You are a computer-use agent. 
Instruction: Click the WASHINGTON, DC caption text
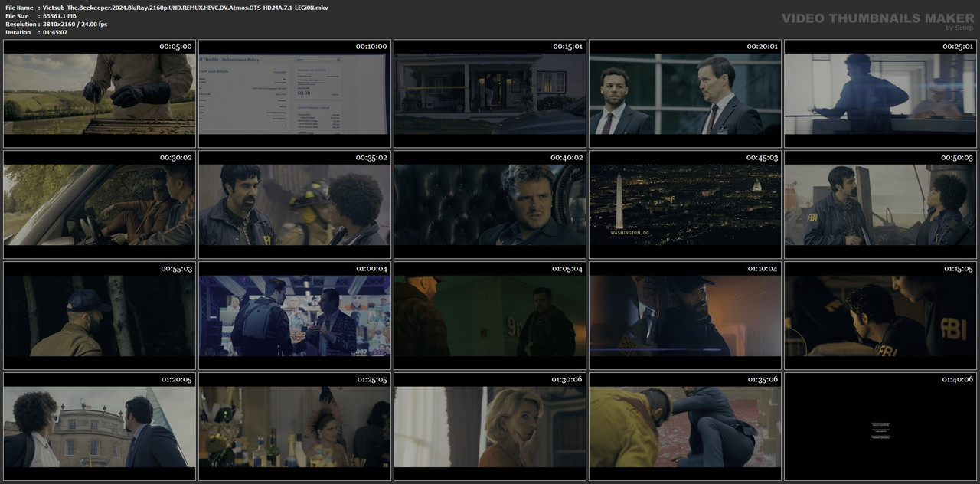(630, 233)
